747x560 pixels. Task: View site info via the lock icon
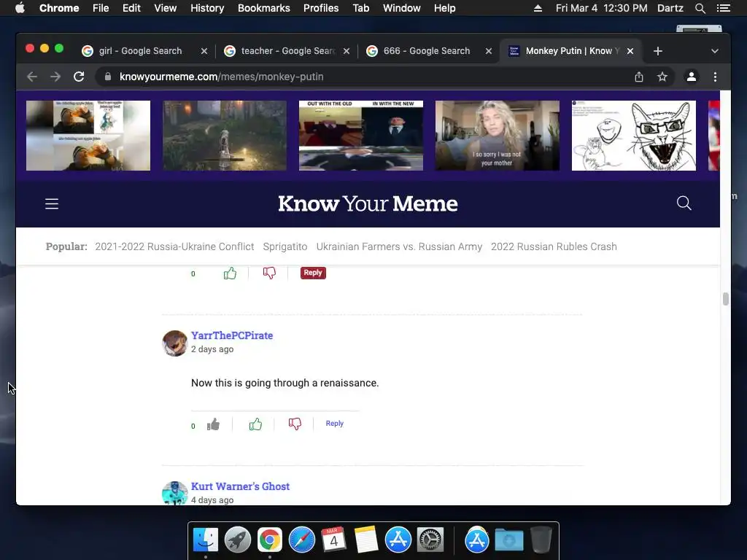(108, 77)
